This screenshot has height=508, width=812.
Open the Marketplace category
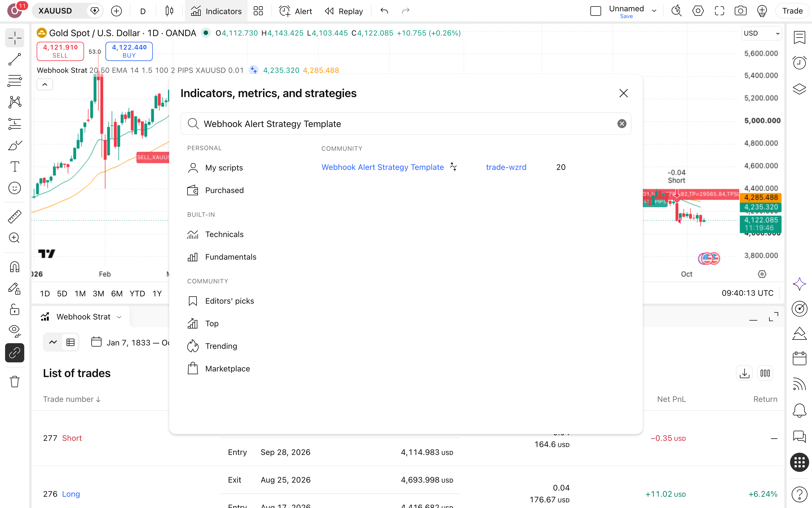click(219, 369)
